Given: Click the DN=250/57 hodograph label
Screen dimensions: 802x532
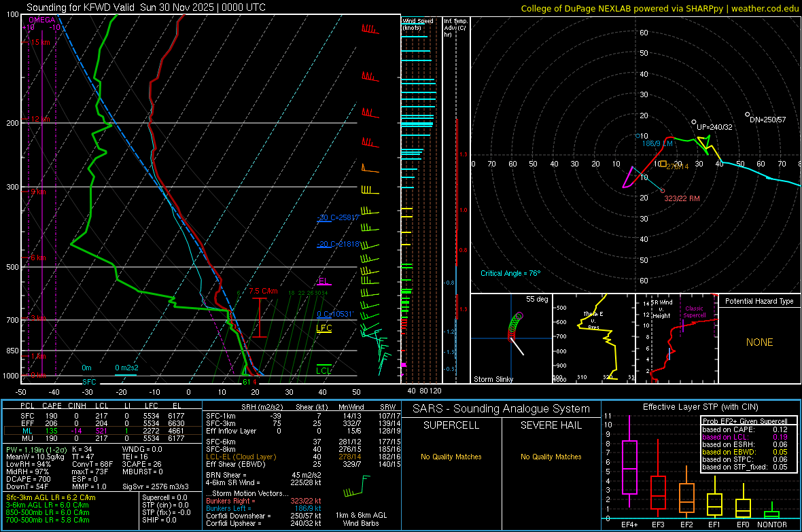Looking at the screenshot, I should pos(768,120).
